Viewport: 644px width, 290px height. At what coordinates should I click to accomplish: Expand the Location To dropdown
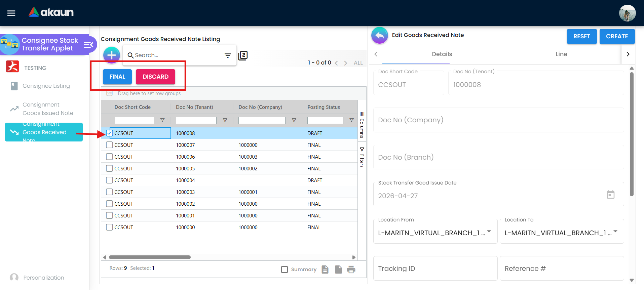pos(615,232)
